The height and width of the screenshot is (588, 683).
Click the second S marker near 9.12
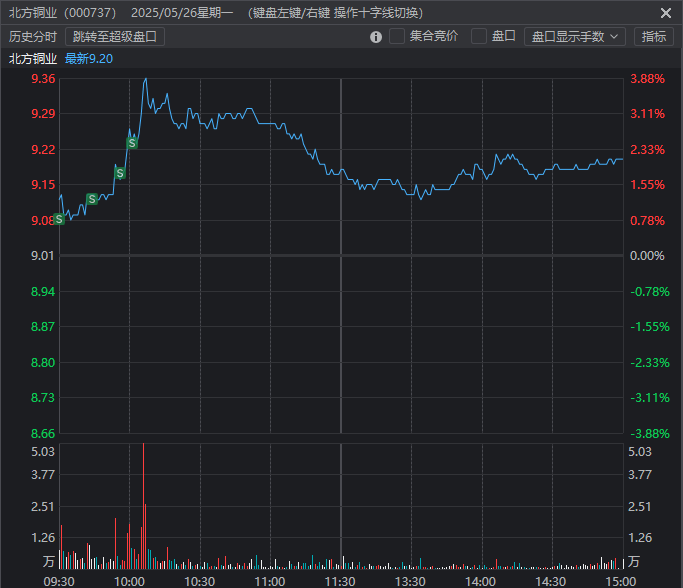(92, 199)
